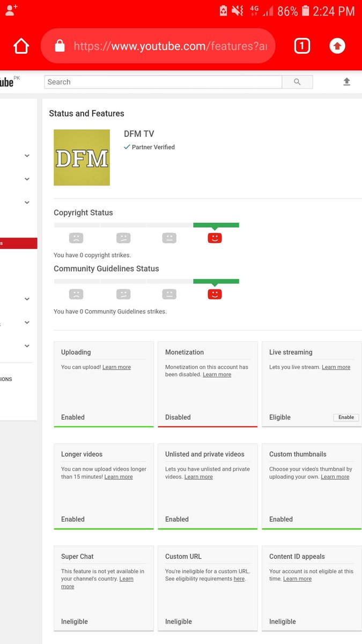Click the Status and Features heading
Viewport: 362px width, 644px height.
(x=86, y=113)
